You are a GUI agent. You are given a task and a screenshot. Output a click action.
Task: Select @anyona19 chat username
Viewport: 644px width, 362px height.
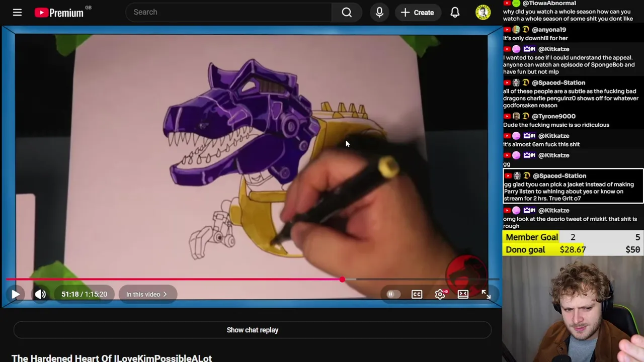coord(549,30)
